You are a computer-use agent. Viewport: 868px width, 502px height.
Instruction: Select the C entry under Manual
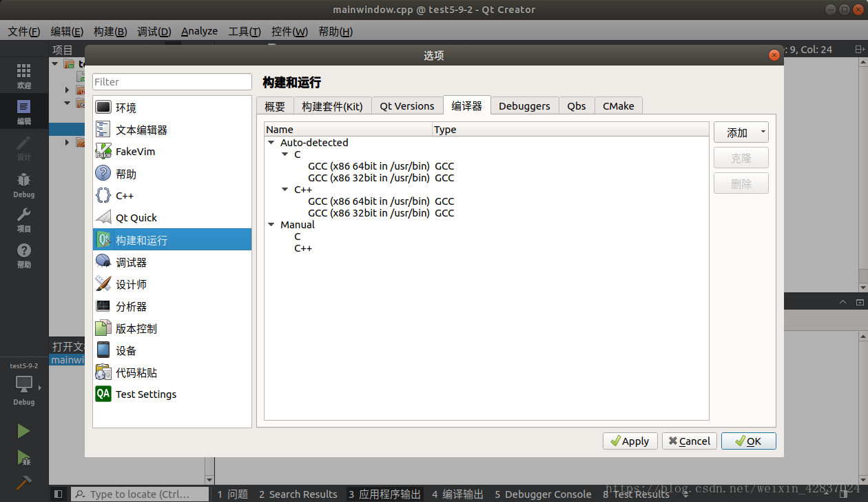298,237
